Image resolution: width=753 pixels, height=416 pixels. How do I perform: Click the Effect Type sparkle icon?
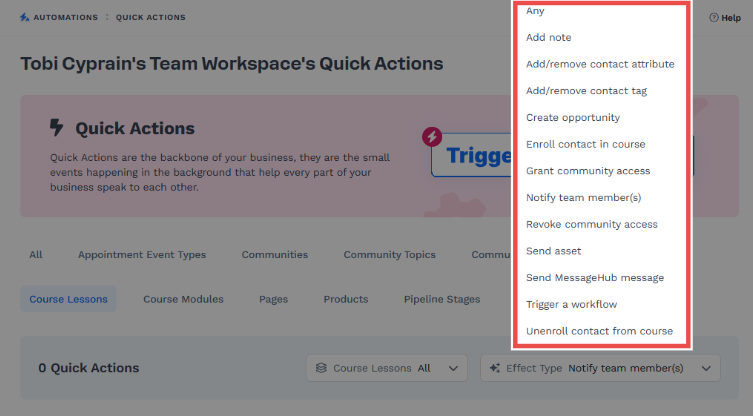495,368
